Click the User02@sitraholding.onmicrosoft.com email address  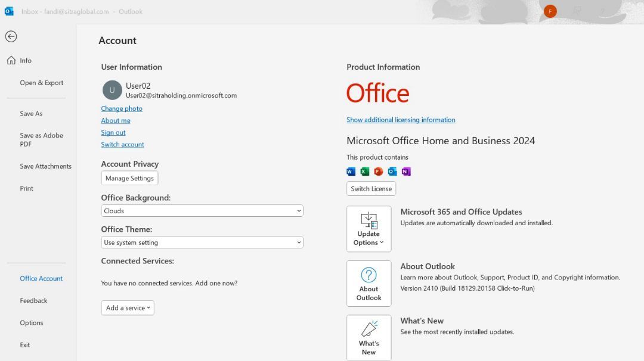pyautogui.click(x=181, y=95)
